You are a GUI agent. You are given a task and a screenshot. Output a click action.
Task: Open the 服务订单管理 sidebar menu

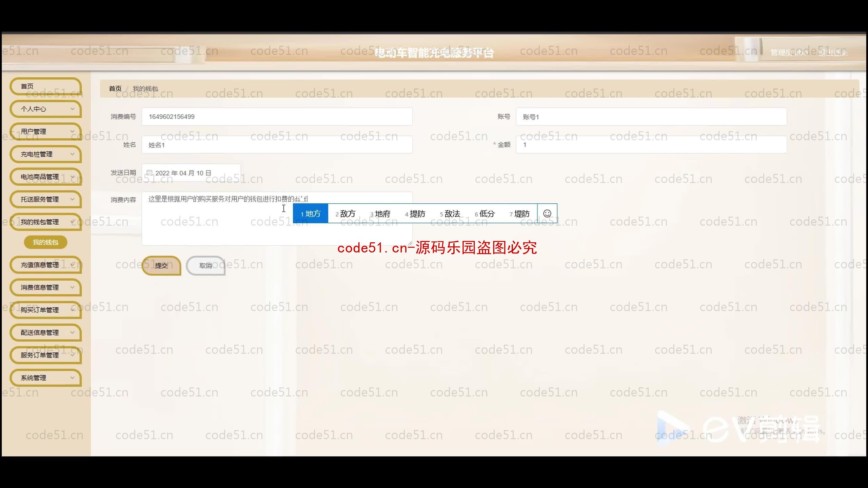point(46,355)
